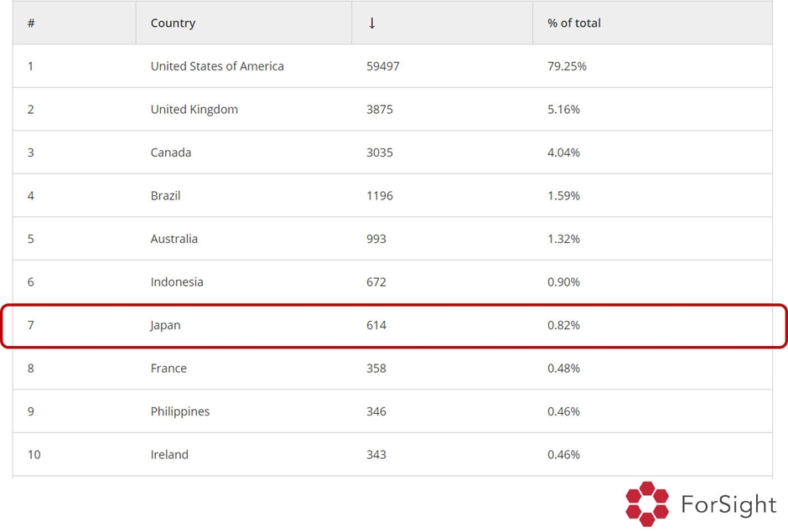The width and height of the screenshot is (788, 532).
Task: Sort by the # rank column header
Action: coord(31,23)
